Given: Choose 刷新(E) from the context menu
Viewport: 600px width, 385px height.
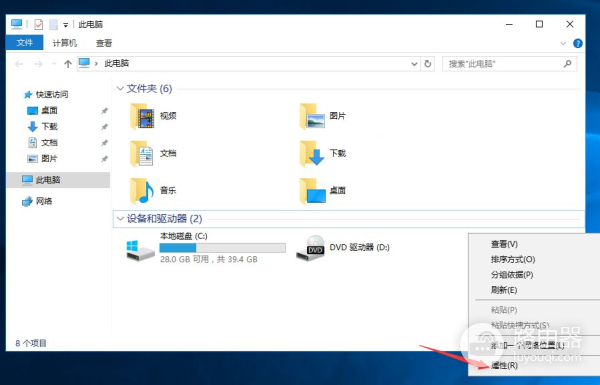Looking at the screenshot, I should [x=504, y=290].
